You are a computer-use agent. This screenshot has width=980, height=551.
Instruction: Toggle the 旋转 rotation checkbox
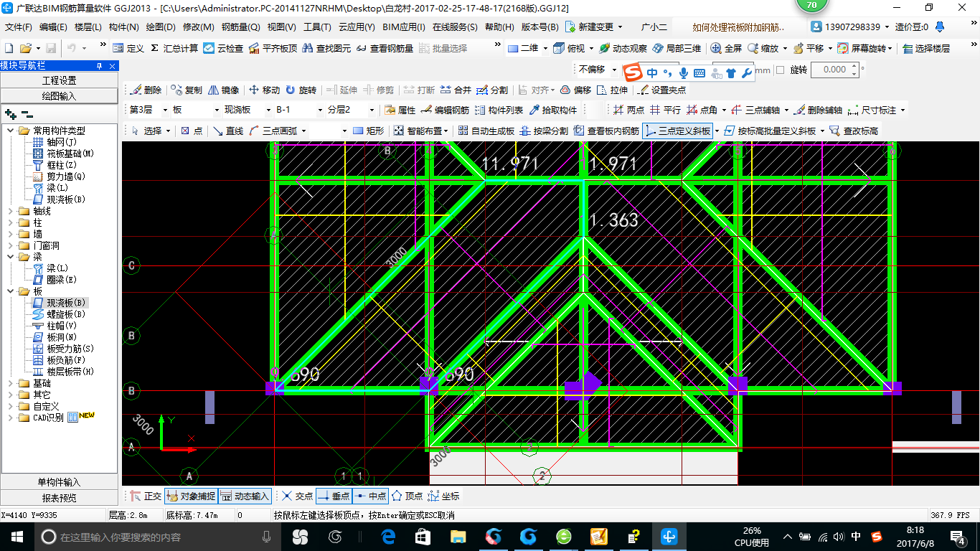(781, 70)
